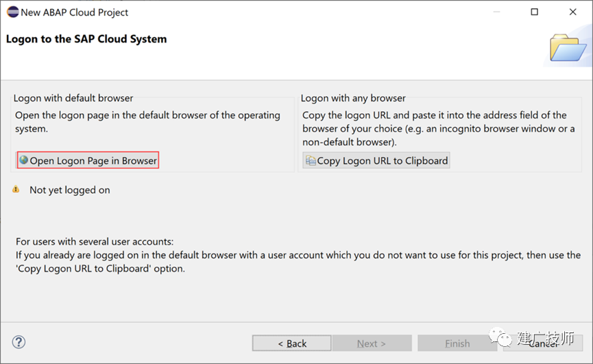Click the greyed-out Next button
593x364 pixels.
[372, 343]
